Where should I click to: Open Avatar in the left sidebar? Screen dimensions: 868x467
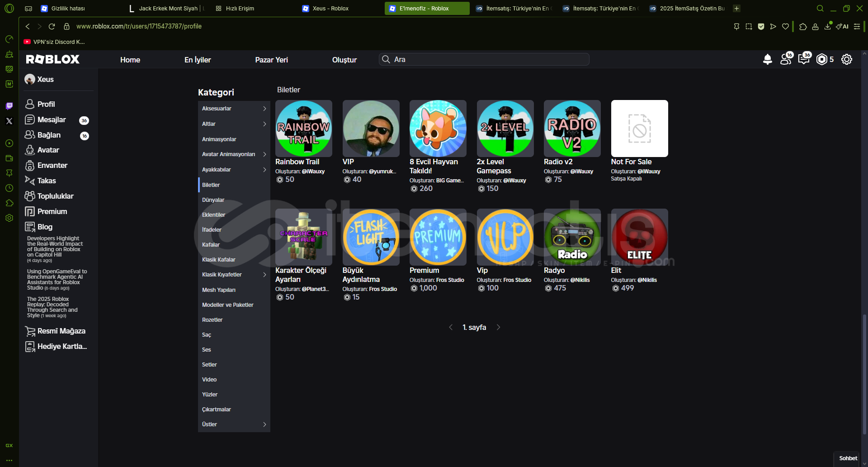click(x=42, y=150)
